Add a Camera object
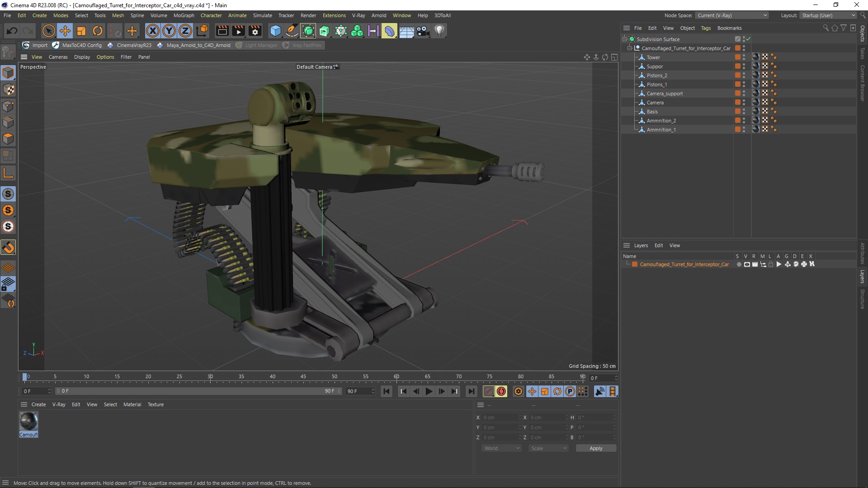 pos(423,31)
